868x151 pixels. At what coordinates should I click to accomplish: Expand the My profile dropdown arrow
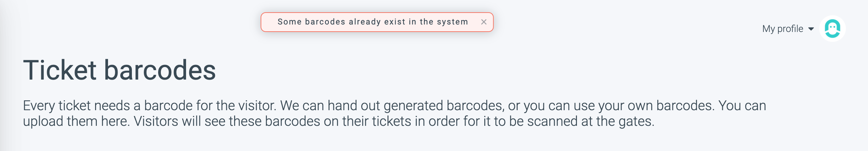click(811, 29)
